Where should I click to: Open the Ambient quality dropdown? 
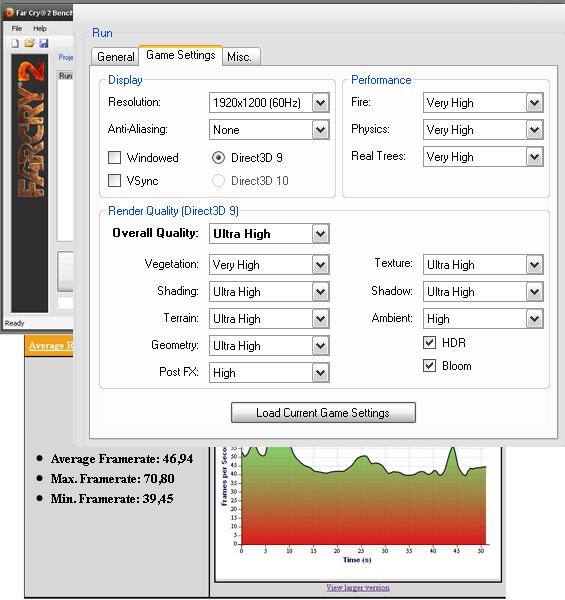(x=483, y=318)
